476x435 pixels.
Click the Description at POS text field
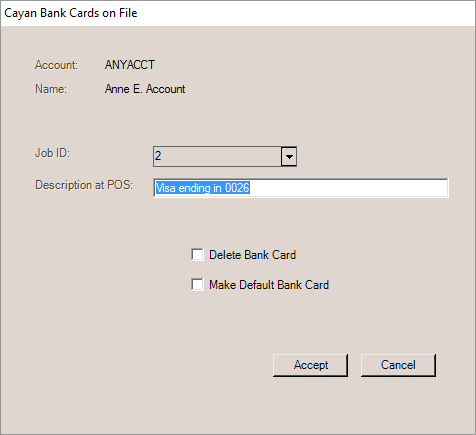click(x=301, y=188)
